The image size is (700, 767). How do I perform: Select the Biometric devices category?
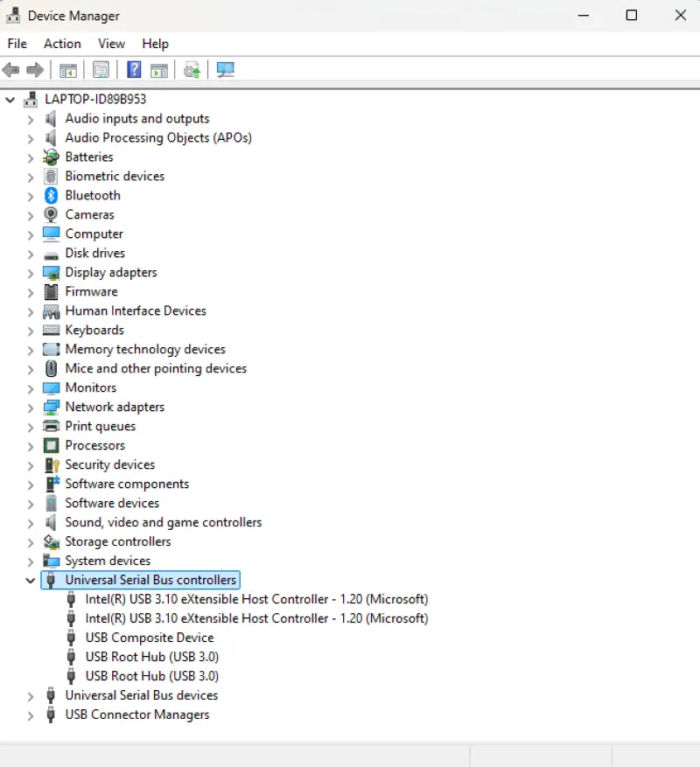point(115,176)
